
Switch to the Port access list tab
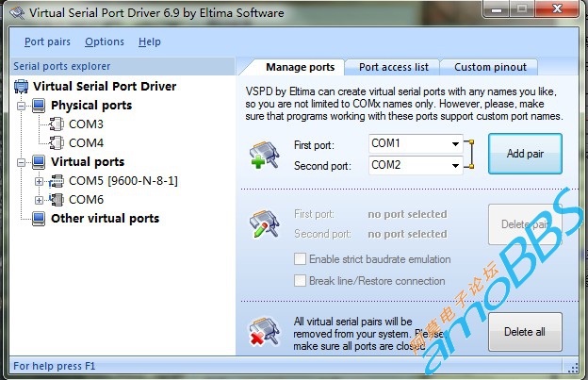pos(393,67)
